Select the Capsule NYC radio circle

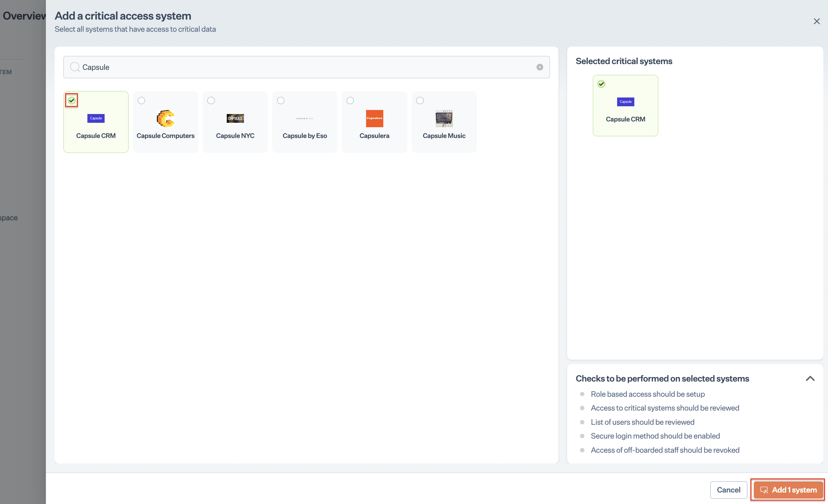(x=211, y=101)
